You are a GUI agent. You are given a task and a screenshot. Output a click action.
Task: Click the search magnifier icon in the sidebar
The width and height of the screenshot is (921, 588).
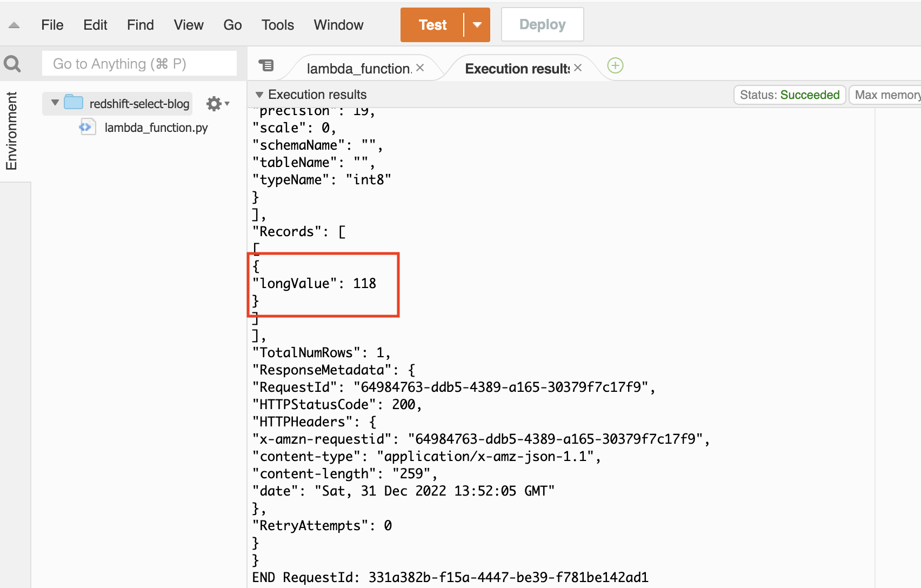point(12,63)
